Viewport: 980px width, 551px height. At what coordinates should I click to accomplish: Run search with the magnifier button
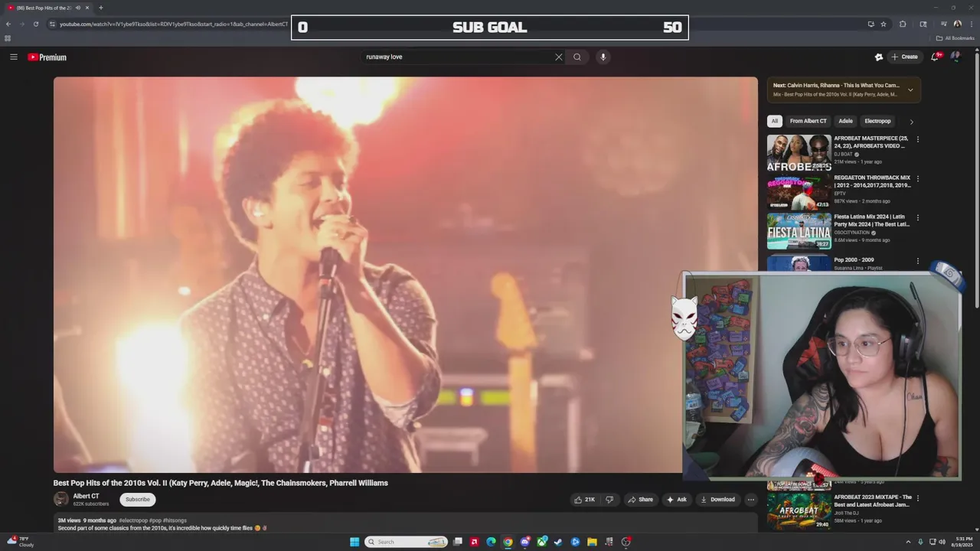pyautogui.click(x=577, y=57)
